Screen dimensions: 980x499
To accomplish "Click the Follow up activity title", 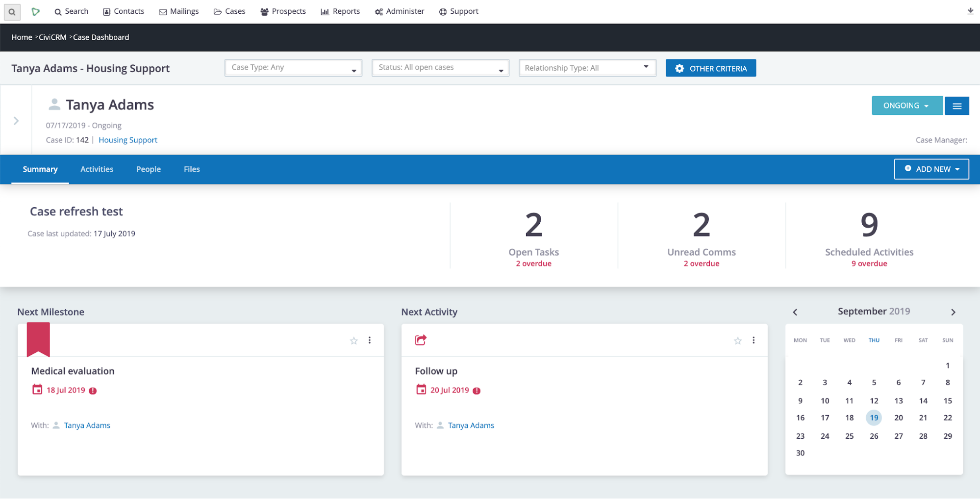I will click(436, 371).
